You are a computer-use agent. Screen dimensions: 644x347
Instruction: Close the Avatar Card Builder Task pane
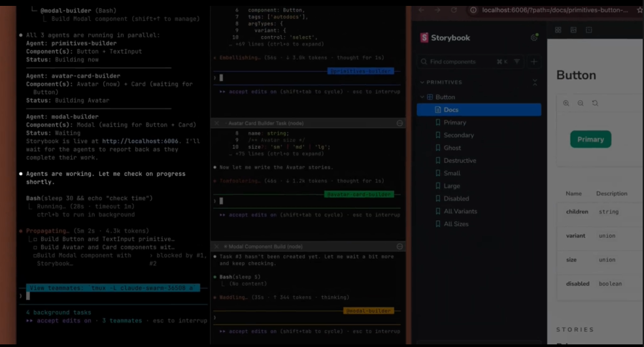point(216,124)
